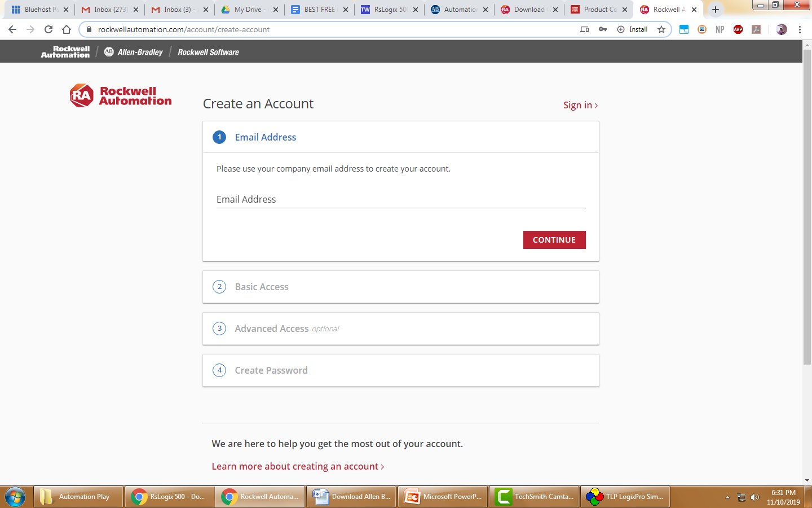Click the red RA Rockwell Automation logo

click(x=121, y=95)
